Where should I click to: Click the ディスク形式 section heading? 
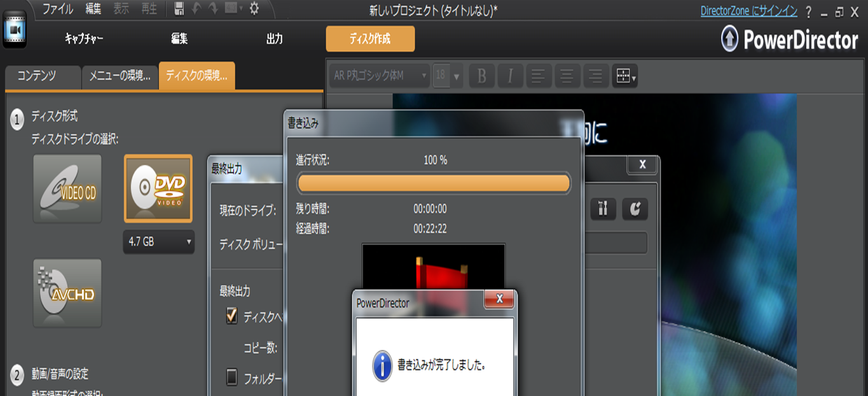point(55,117)
